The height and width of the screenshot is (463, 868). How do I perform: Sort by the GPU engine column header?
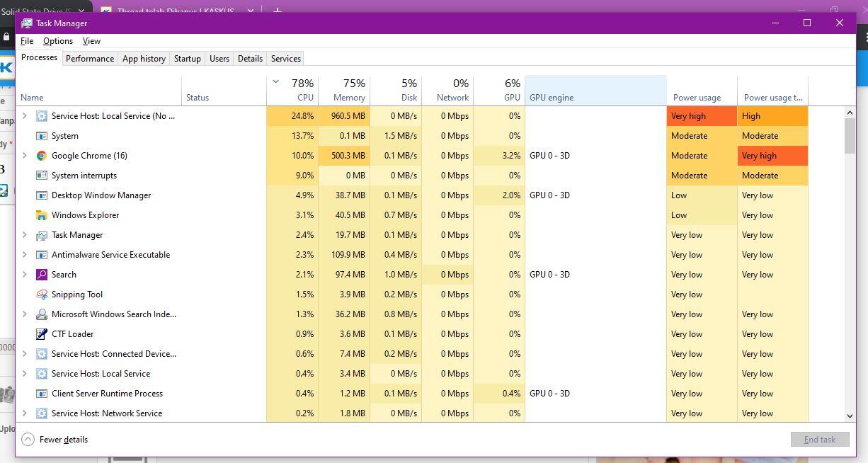pos(595,91)
